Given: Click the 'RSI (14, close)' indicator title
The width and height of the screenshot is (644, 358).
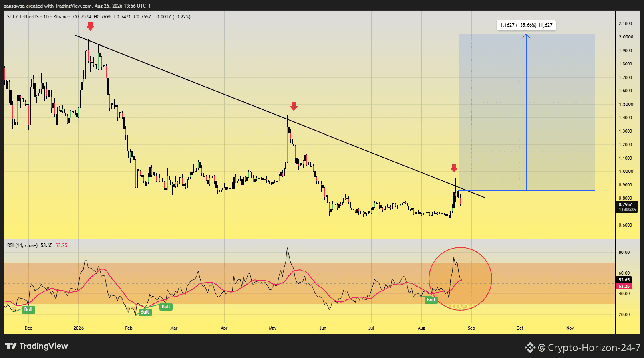Looking at the screenshot, I should 22,245.
